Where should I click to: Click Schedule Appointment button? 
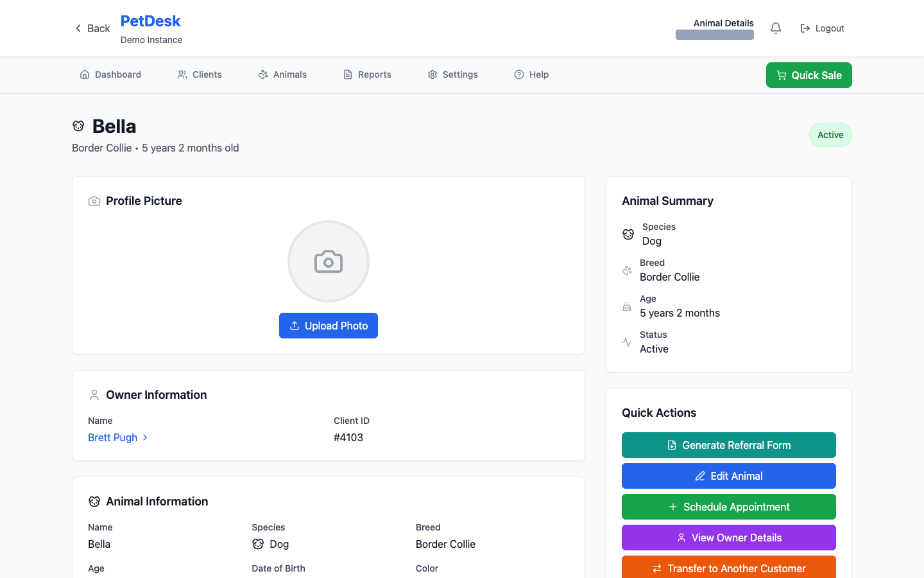click(x=729, y=507)
